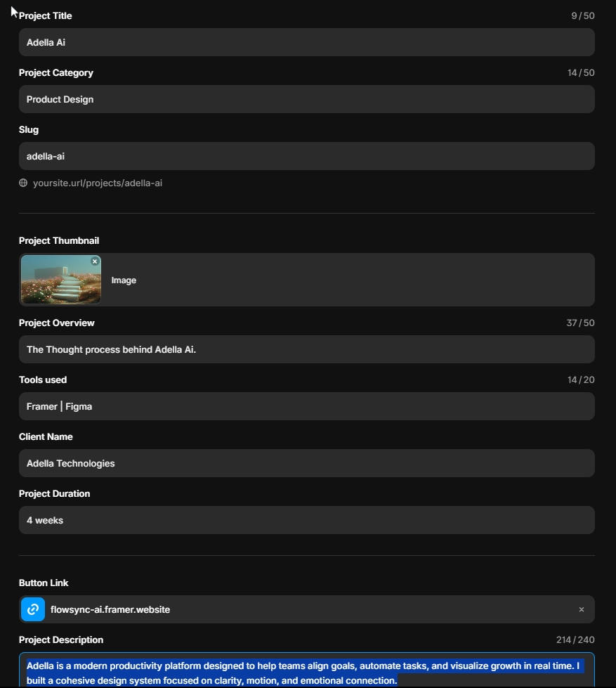Click the Project Title label

(45, 15)
